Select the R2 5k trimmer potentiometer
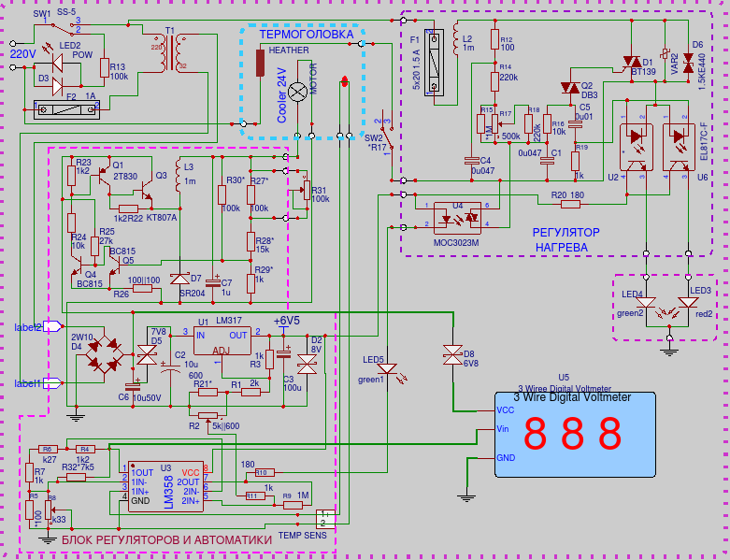This screenshot has width=730, height=560. click(208, 416)
